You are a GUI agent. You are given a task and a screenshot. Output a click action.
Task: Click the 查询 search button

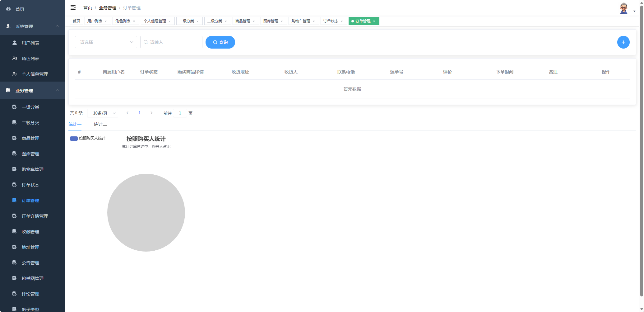point(220,42)
